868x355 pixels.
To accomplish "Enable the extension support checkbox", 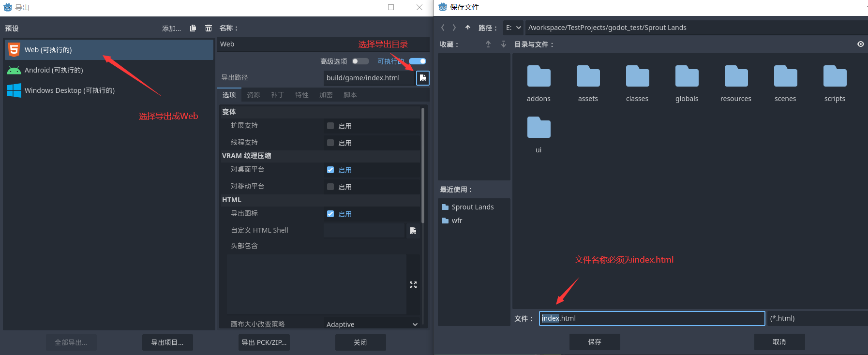I will [x=330, y=126].
